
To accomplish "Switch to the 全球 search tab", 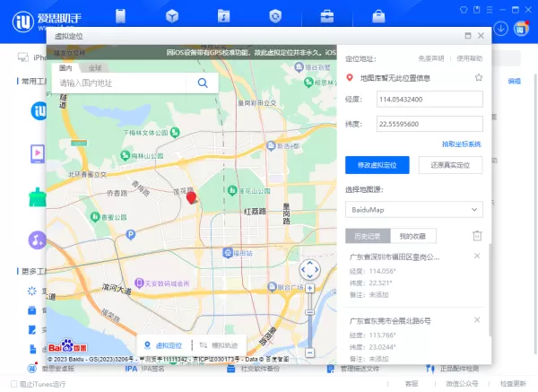I will pos(95,68).
